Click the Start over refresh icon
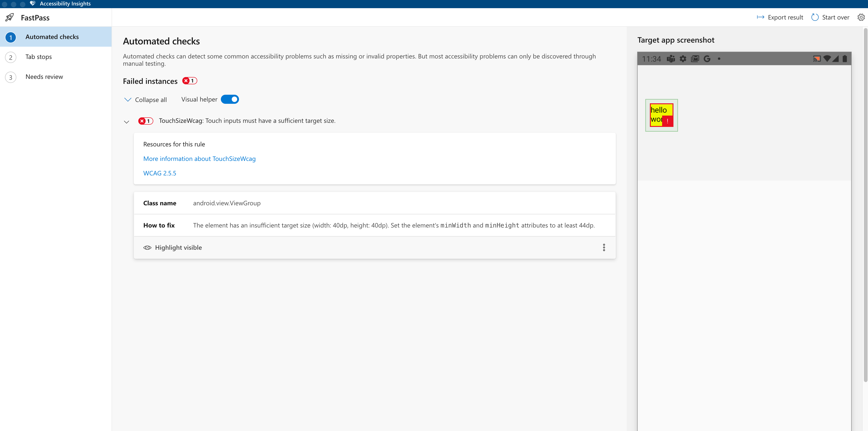The height and width of the screenshot is (431, 868). tap(815, 17)
